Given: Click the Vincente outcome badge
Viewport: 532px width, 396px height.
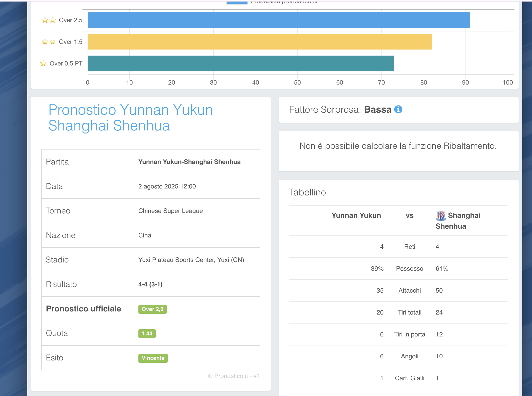Looking at the screenshot, I should point(153,358).
